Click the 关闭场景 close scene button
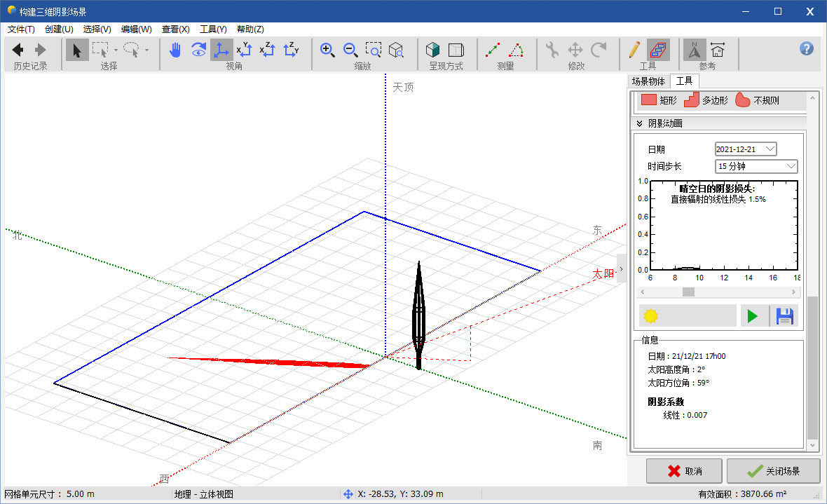Screen dimensions: 827x504 pos(773,471)
